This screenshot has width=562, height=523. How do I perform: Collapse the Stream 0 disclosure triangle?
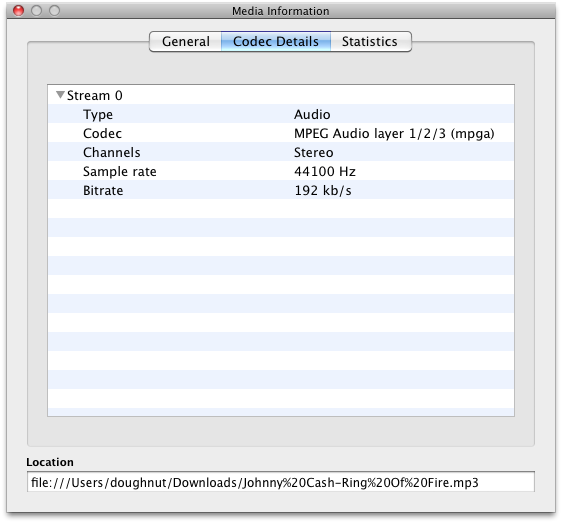(60, 95)
